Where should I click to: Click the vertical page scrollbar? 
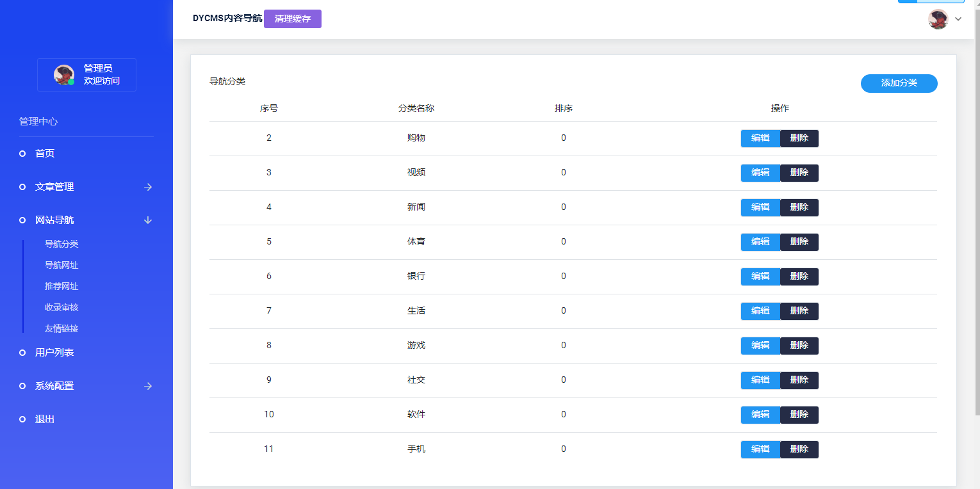point(976,211)
